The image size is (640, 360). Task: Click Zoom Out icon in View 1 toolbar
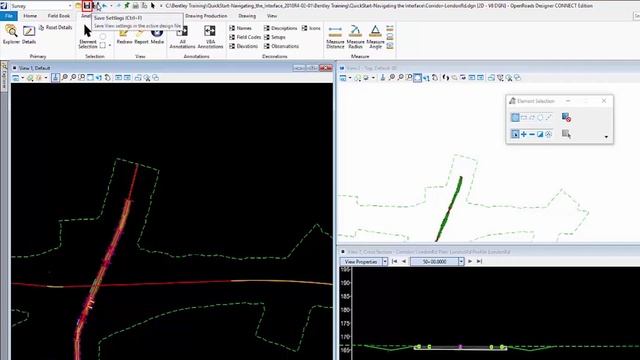click(73, 78)
